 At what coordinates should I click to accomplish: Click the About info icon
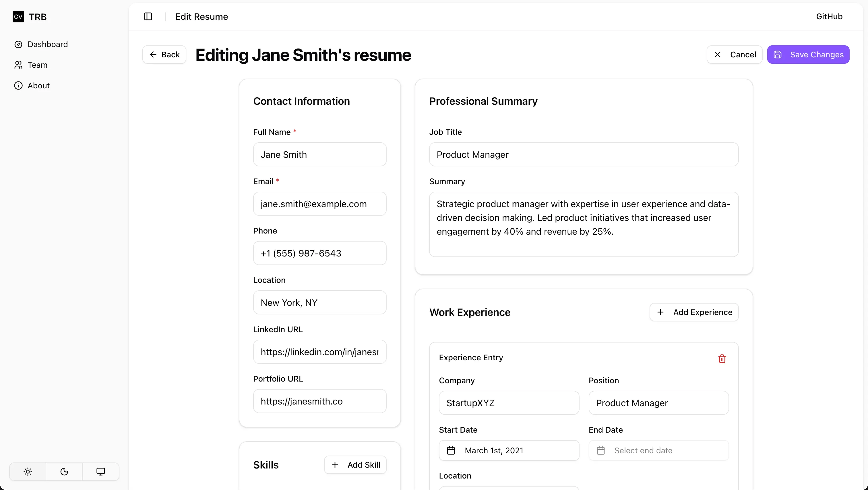[18, 85]
